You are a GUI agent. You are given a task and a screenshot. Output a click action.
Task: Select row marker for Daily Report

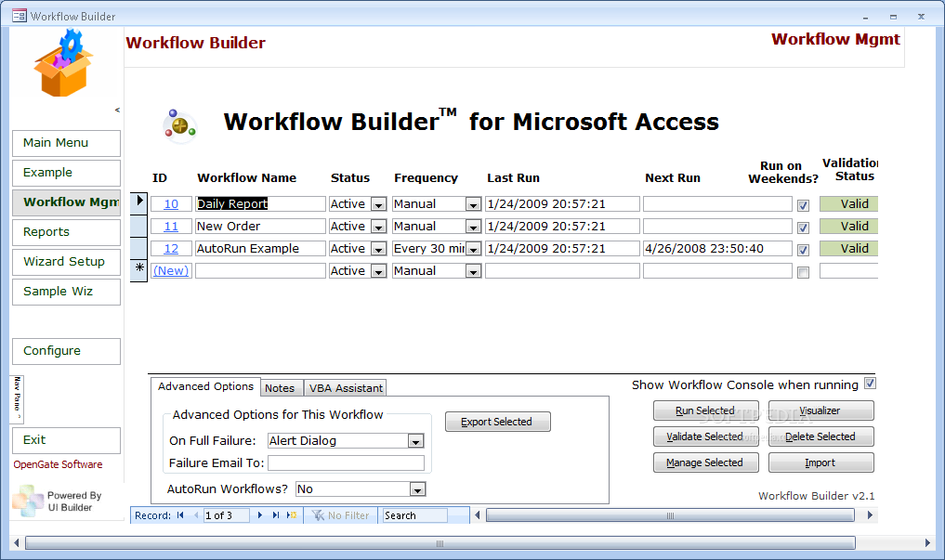(139, 203)
